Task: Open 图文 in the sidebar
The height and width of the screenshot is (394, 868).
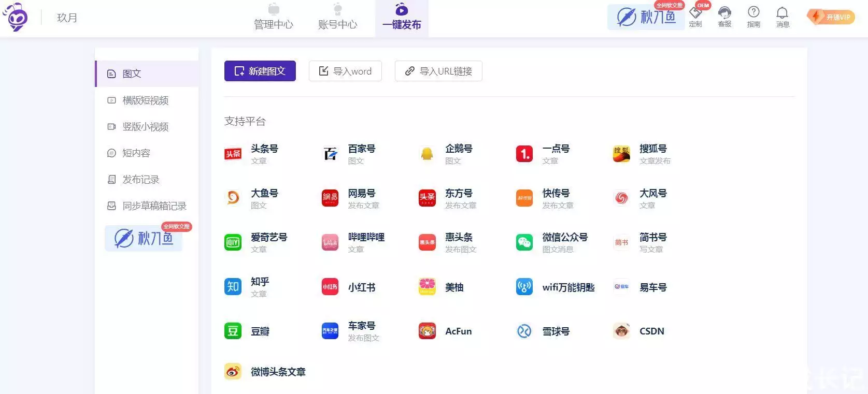Action: tap(147, 74)
